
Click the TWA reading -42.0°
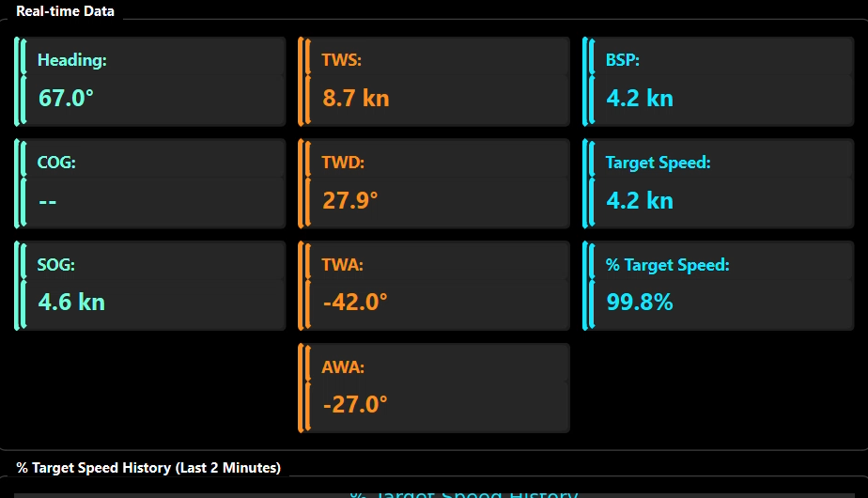[x=354, y=303]
